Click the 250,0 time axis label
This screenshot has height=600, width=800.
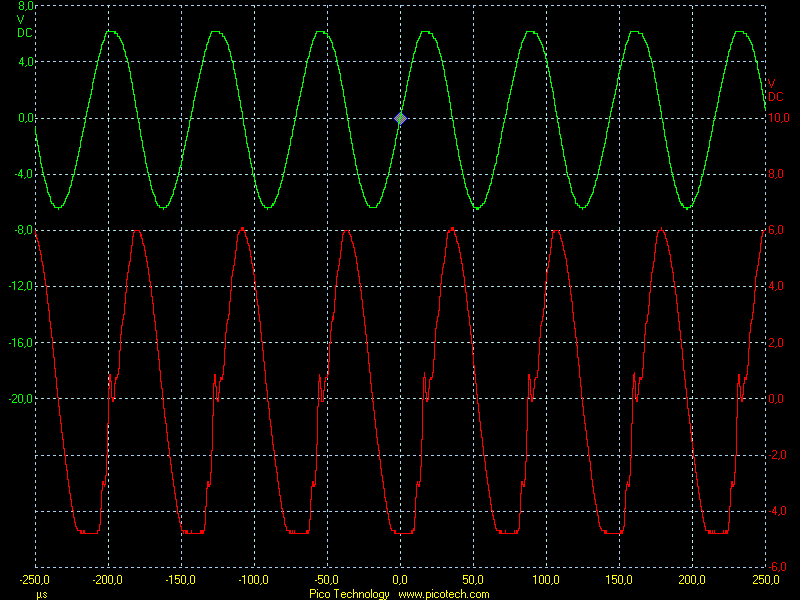[x=764, y=580]
